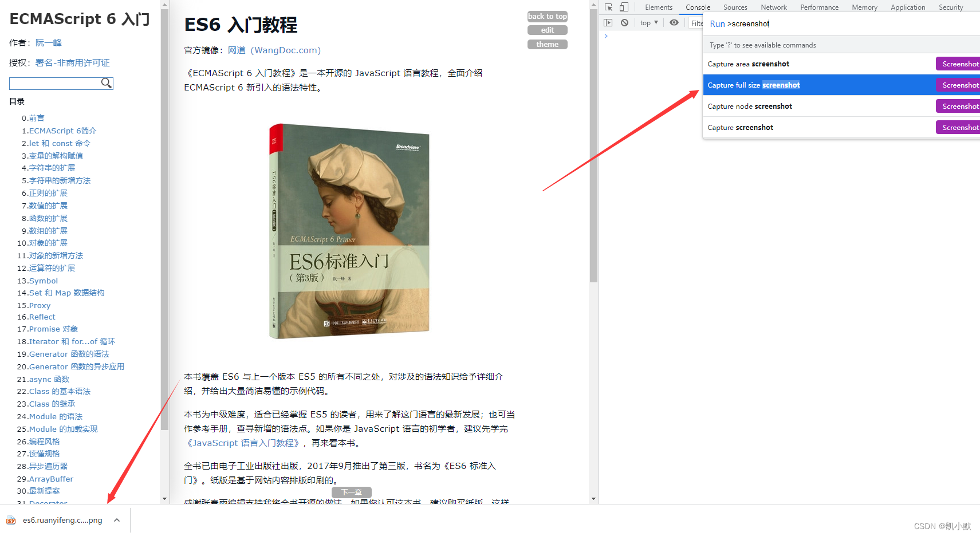Image resolution: width=980 pixels, height=536 pixels.
Task: Switch to the Elements tab
Action: point(659,7)
